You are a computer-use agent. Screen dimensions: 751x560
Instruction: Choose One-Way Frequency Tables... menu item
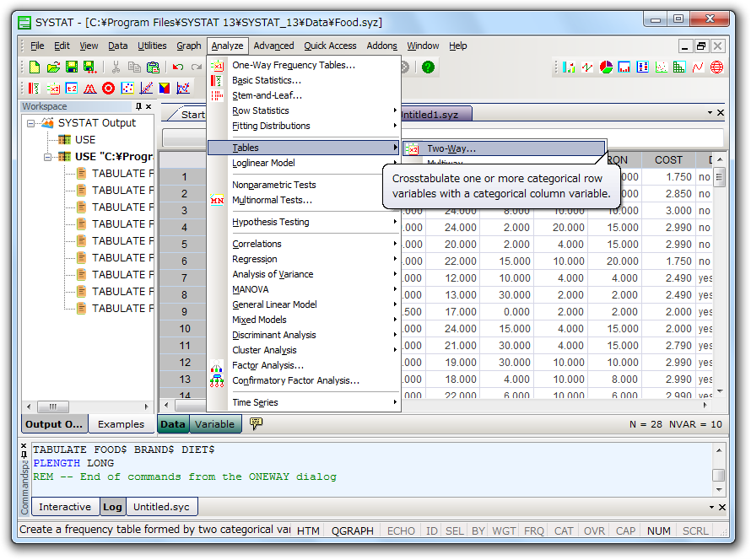[x=304, y=65]
